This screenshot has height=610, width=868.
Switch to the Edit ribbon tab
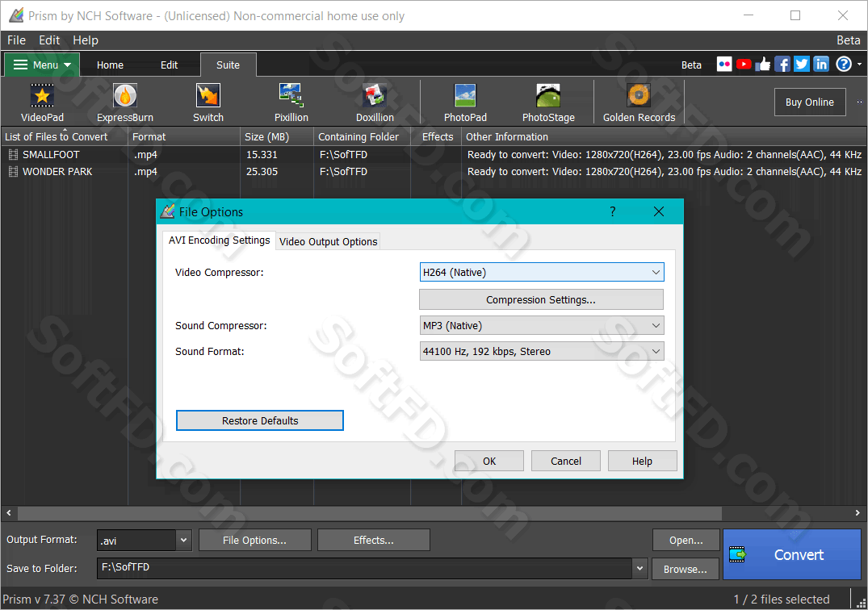point(169,65)
